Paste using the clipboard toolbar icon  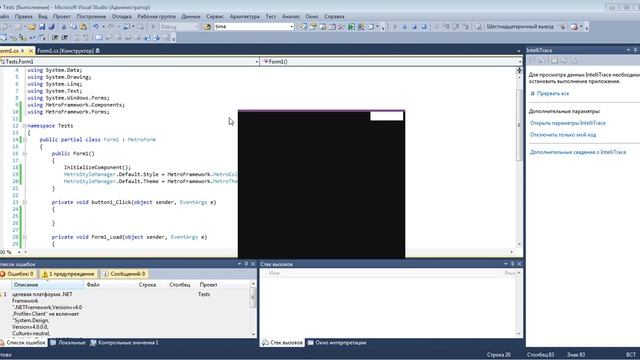pyautogui.click(x=83, y=27)
